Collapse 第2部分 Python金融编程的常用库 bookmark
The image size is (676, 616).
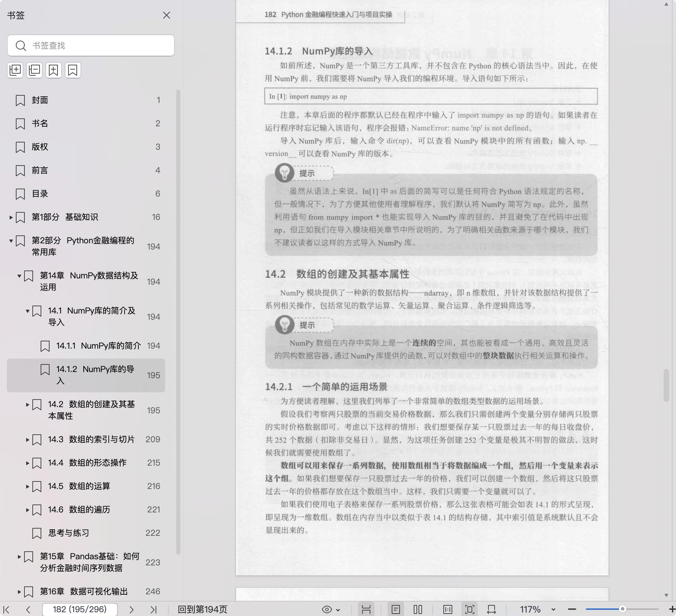(11, 241)
